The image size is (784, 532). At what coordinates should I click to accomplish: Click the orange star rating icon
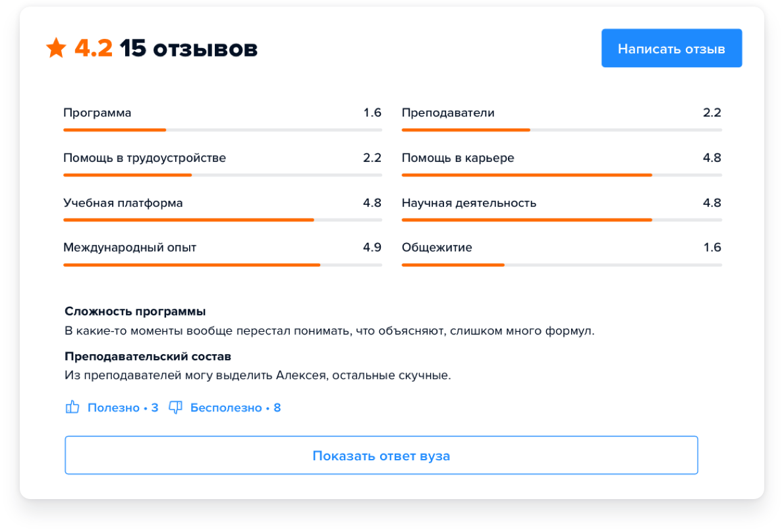coord(56,48)
